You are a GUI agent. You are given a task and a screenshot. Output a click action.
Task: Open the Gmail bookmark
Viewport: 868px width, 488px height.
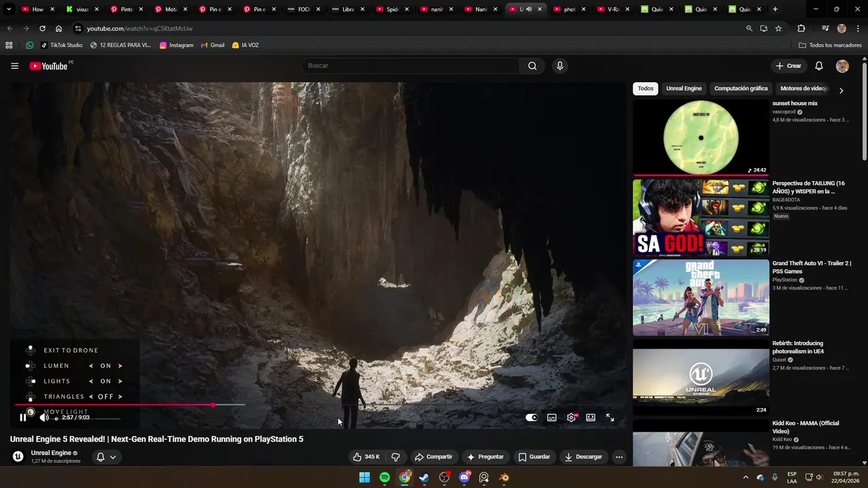[x=212, y=45]
